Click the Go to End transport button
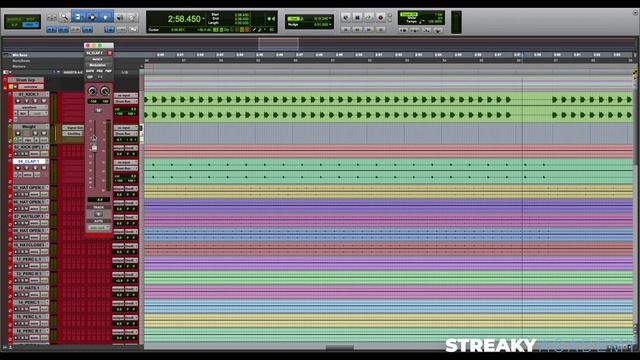The height and width of the screenshot is (360, 640). [x=380, y=30]
